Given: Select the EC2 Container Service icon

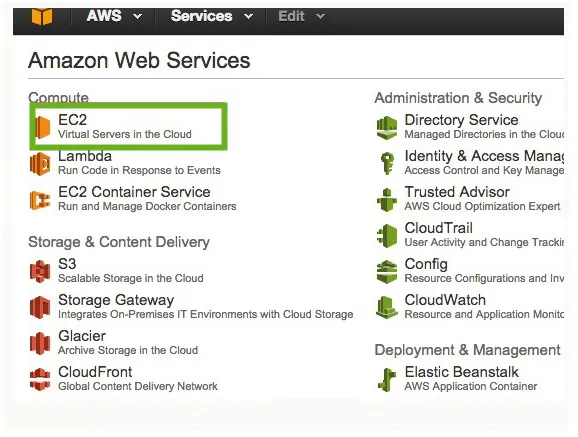Looking at the screenshot, I should click(x=40, y=200).
